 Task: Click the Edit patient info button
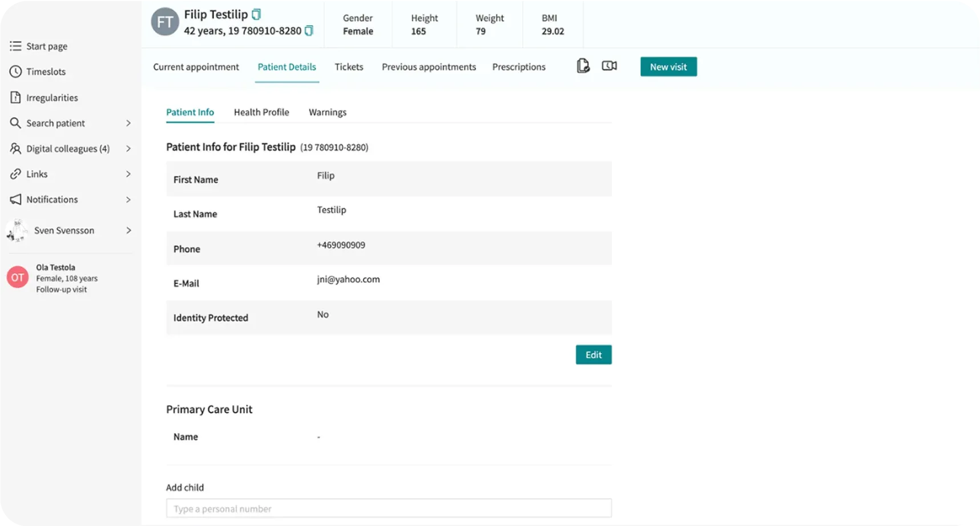pos(594,355)
